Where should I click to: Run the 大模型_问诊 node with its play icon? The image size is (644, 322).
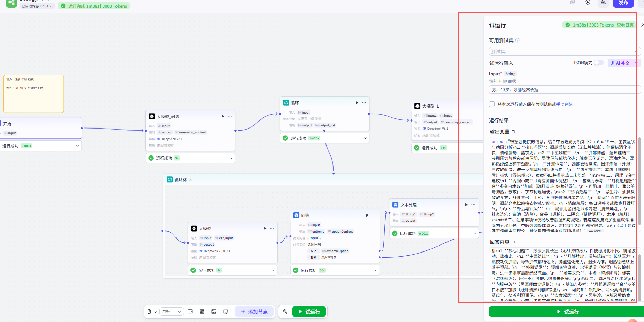point(223,116)
